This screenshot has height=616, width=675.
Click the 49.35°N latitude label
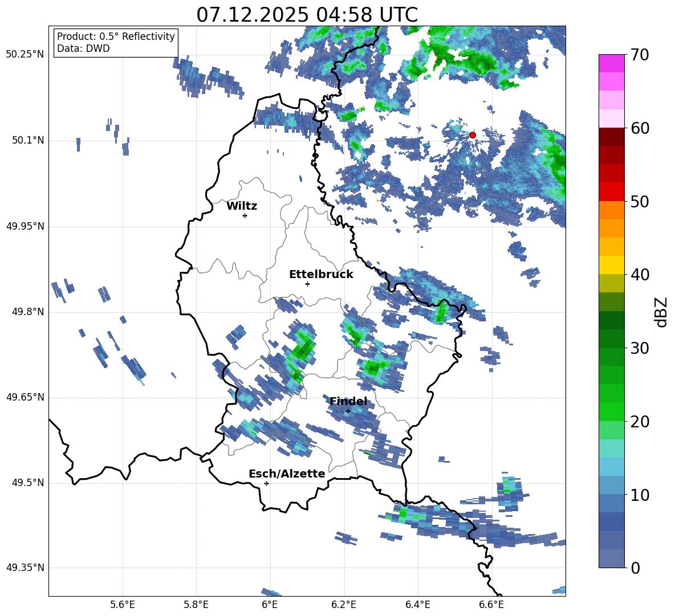coord(25,568)
